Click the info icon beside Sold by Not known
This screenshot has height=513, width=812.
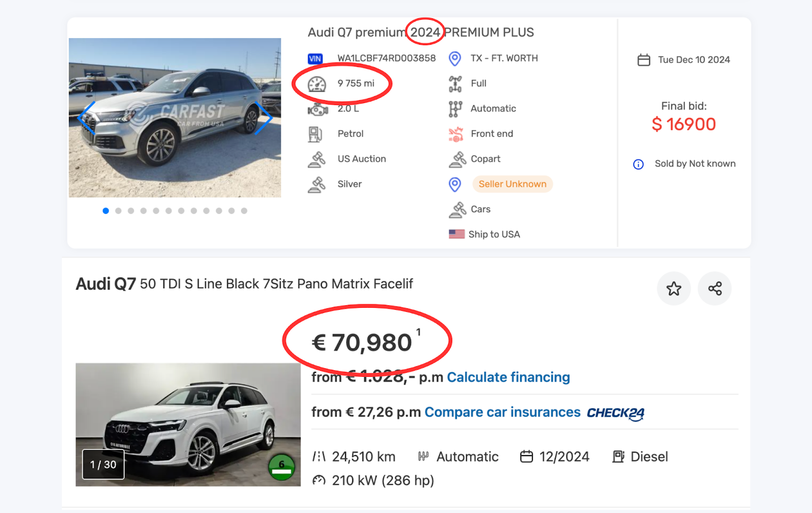coord(638,164)
